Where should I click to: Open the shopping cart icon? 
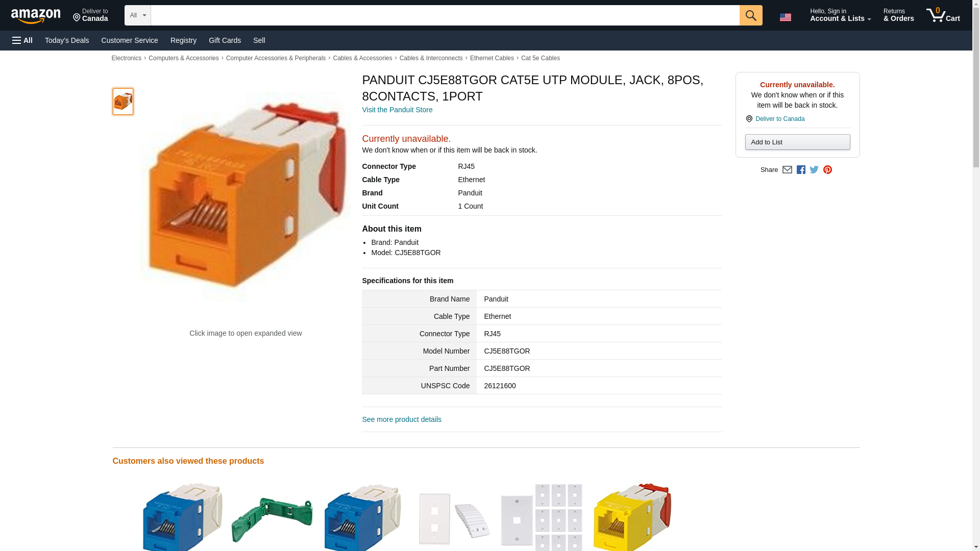coord(943,15)
